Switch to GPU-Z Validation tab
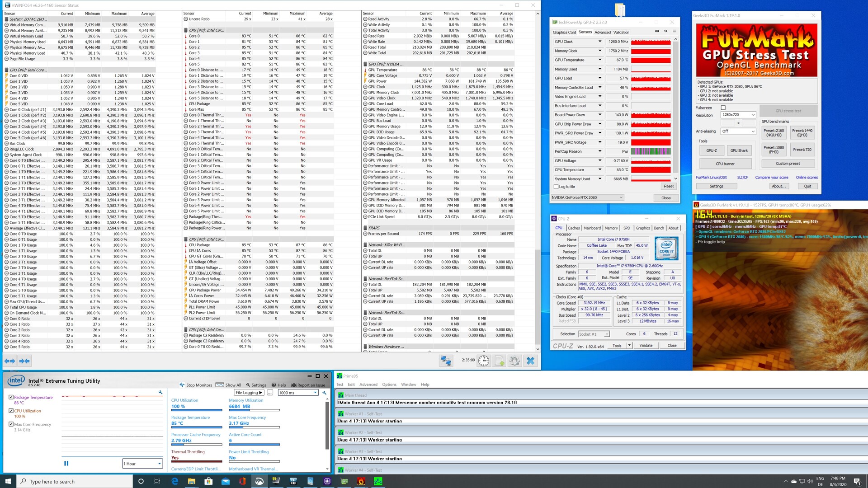 (621, 32)
